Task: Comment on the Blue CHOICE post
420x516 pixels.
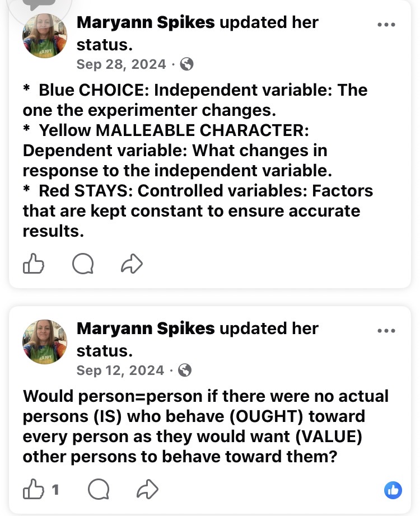Action: click(x=83, y=264)
